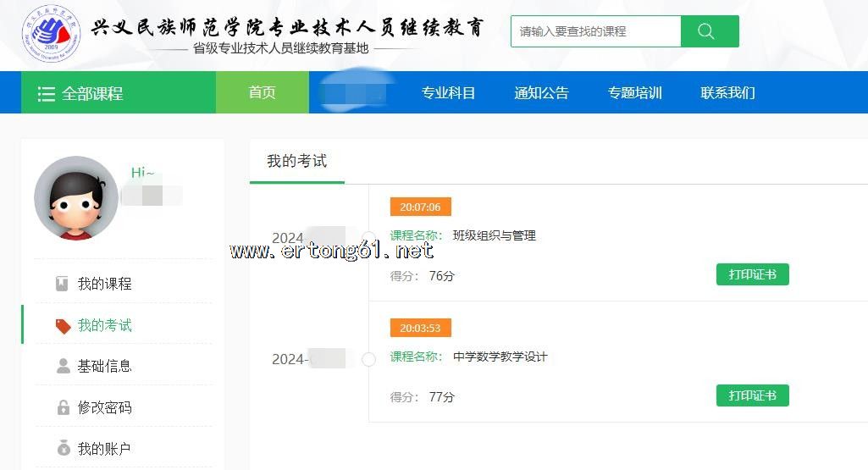
Task: Open the 联系我们 page
Action: (x=727, y=93)
